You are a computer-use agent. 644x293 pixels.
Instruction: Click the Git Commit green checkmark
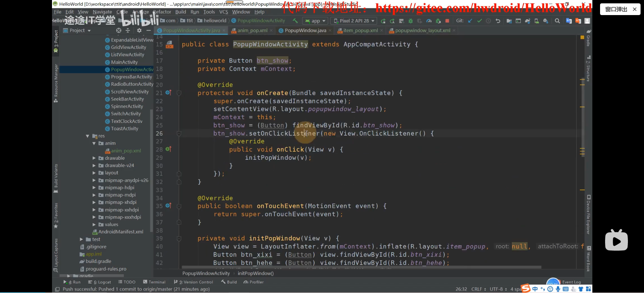pos(479,21)
